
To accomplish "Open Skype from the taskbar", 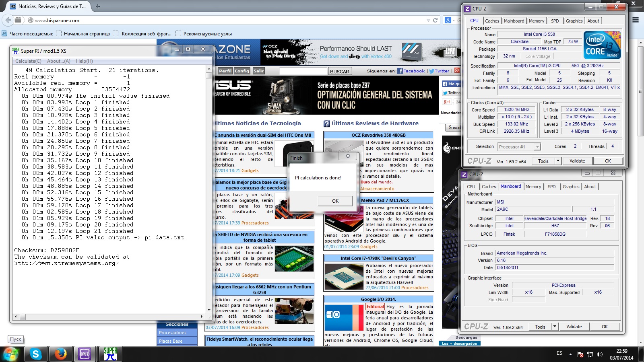I will pos(36,354).
